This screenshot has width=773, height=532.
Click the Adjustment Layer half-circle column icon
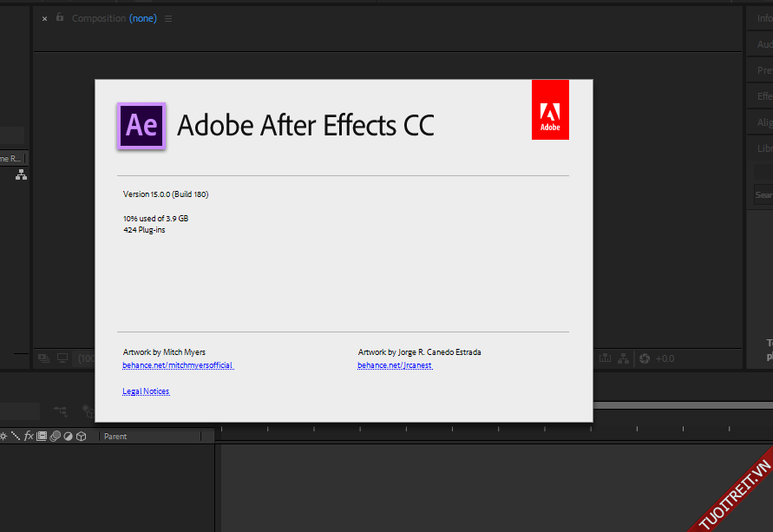(68, 437)
